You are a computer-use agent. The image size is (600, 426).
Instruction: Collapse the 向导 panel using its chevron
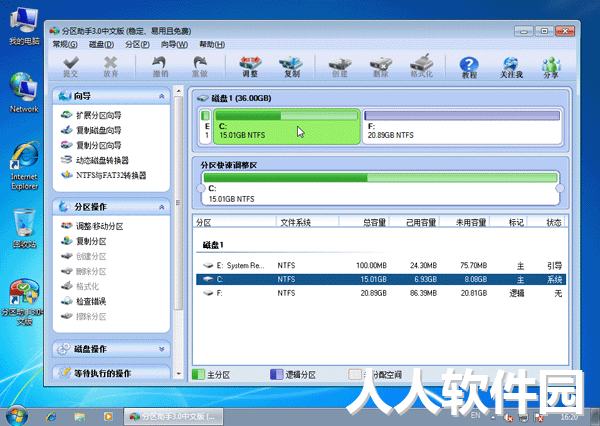point(161,96)
